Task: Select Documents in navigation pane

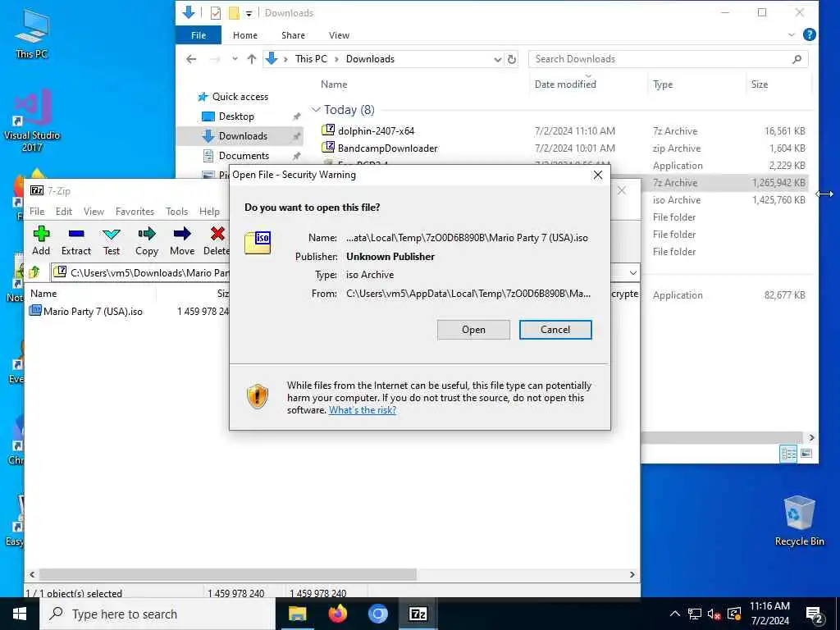Action: click(244, 156)
